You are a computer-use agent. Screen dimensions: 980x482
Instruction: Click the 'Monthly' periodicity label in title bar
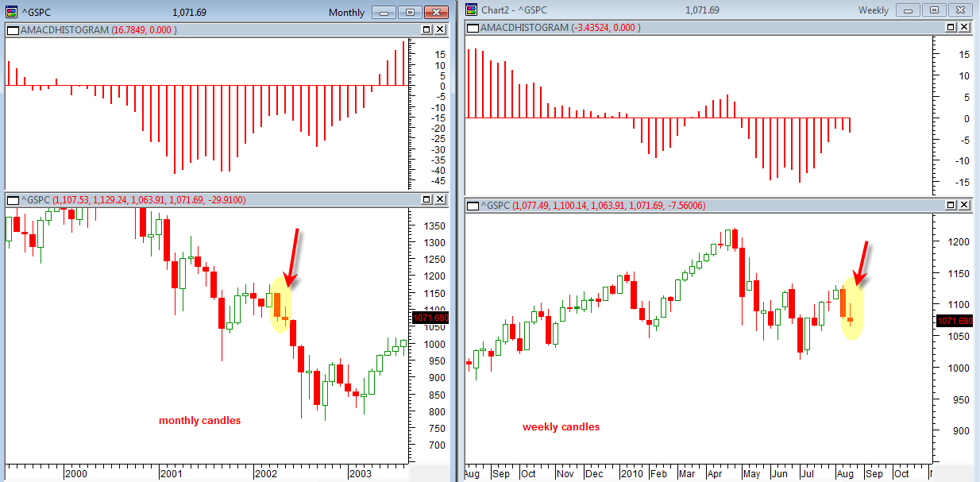point(346,13)
